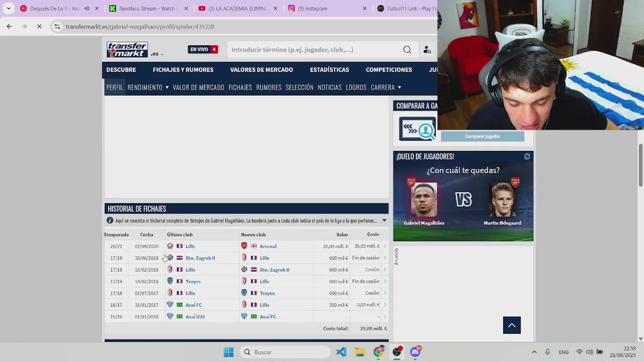Viewport: 644px width, 362px height.
Task: Click the info icon under Historial de fichajes
Action: [x=110, y=221]
